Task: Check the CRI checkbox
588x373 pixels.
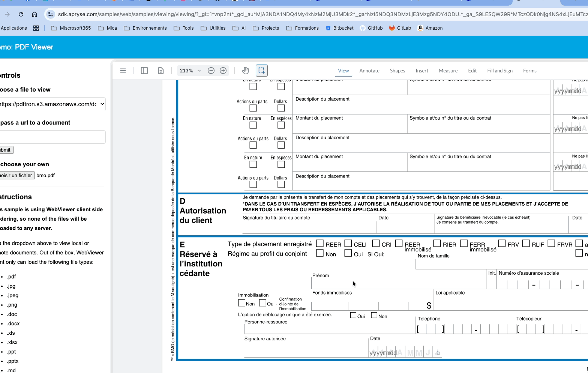Action: 376,244
